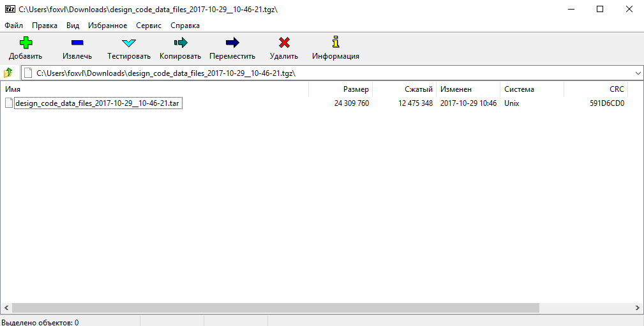Sort by the Изменен column header

(x=468, y=89)
